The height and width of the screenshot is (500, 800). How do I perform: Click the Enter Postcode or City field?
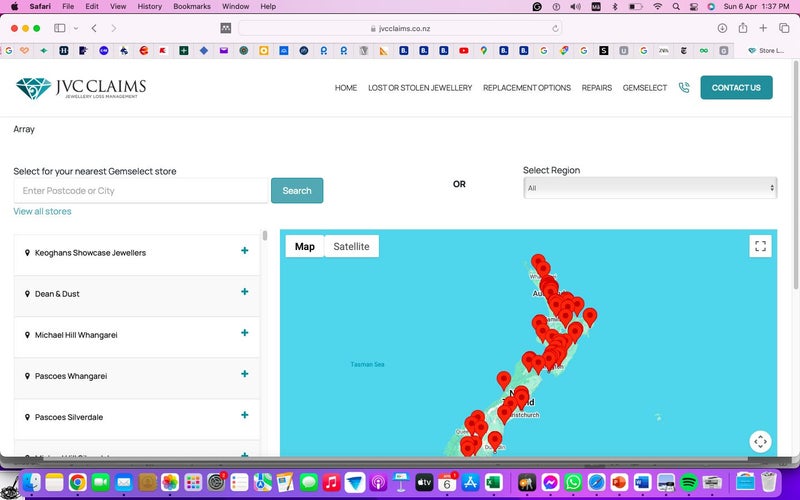[x=141, y=191]
